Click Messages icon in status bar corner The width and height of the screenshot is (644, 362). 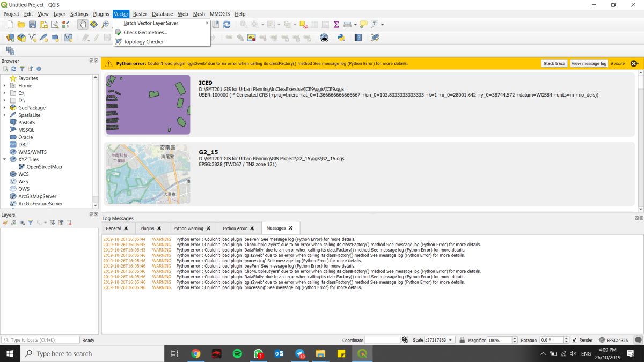638,340
